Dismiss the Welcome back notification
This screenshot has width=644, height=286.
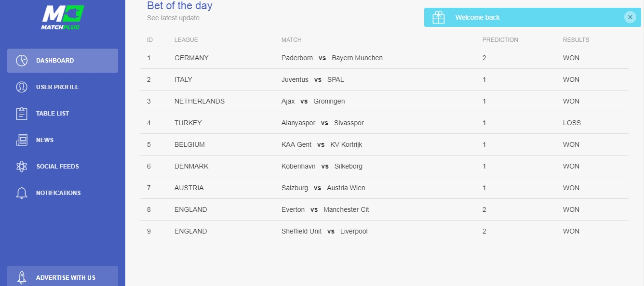coord(630,17)
